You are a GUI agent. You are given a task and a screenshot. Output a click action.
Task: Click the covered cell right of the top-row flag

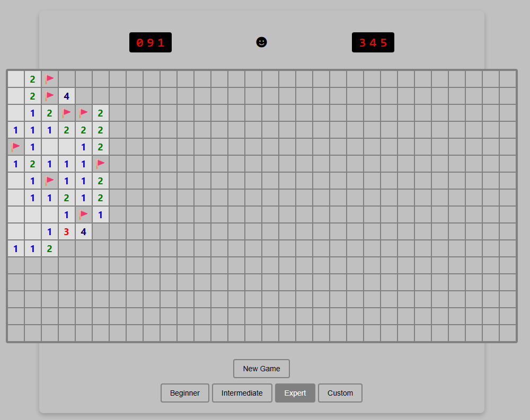67,79
